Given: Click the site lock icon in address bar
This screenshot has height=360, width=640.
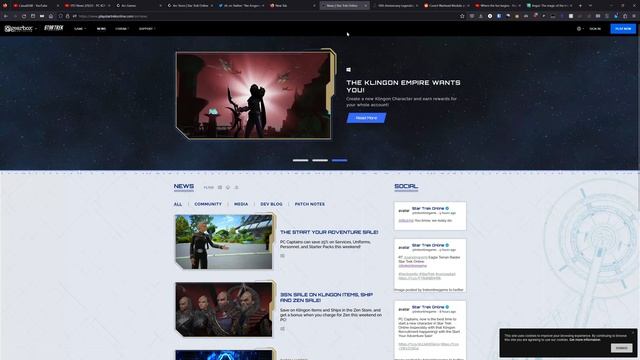Looking at the screenshot, I should [x=68, y=16].
